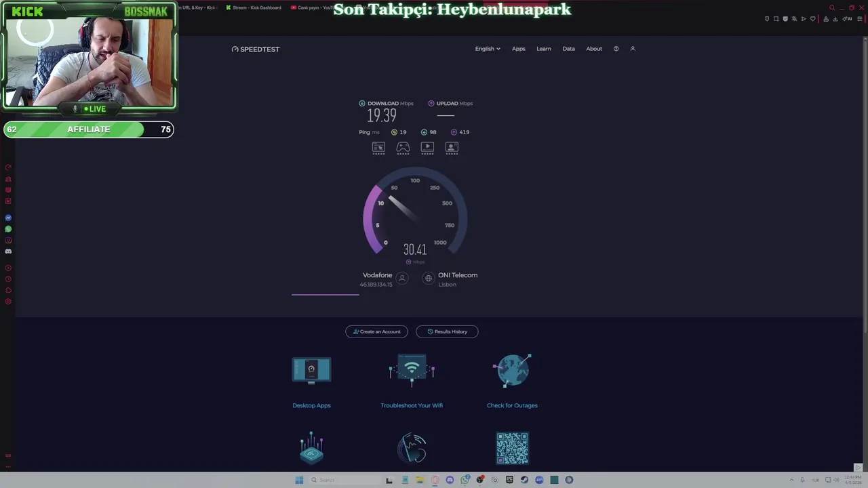Click the Windows Start button

[299, 480]
